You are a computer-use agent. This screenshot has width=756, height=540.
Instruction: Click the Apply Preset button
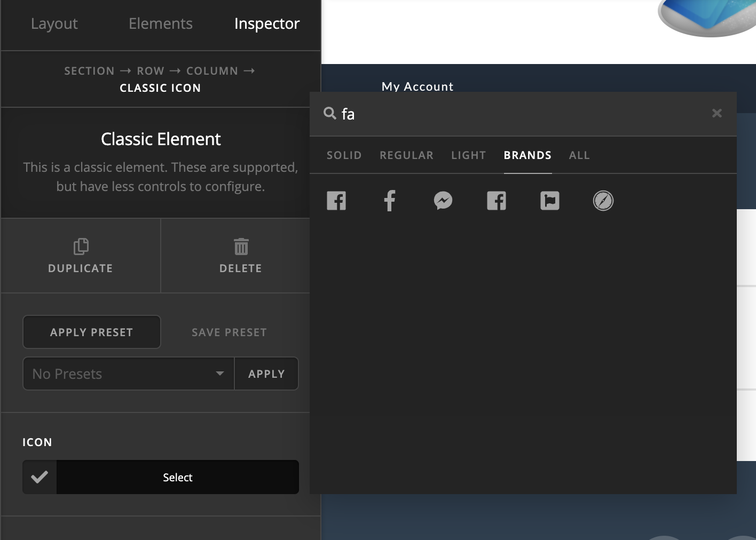pos(92,332)
